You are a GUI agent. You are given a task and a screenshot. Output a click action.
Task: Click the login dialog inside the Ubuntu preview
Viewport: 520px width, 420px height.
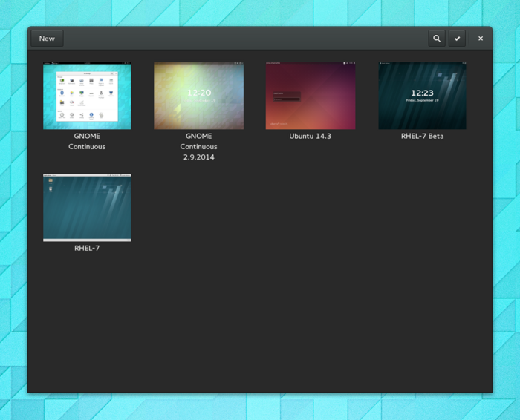click(x=287, y=95)
